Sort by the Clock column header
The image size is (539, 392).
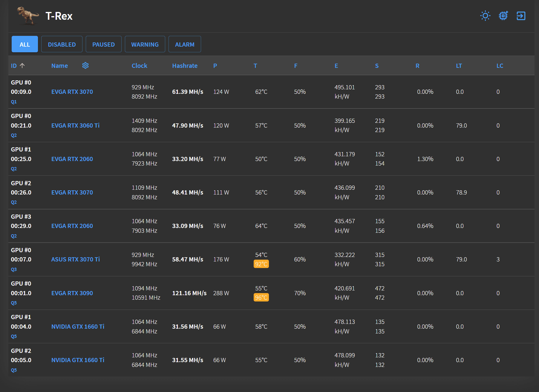140,66
